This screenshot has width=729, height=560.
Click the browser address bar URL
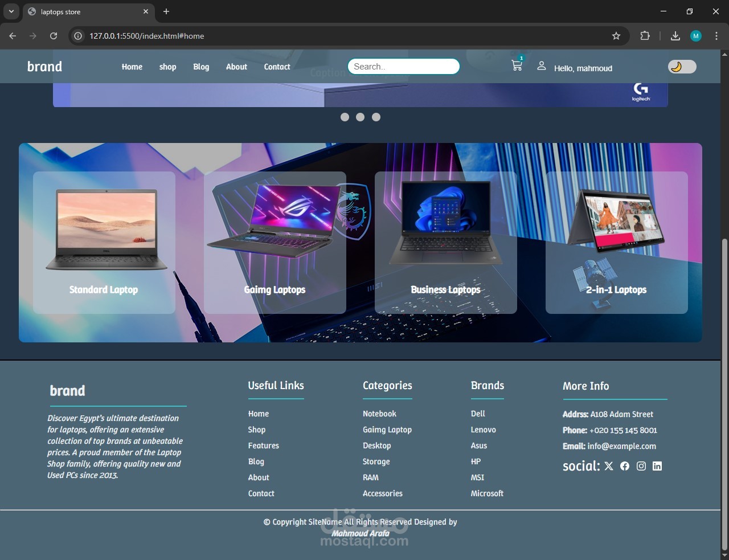tap(146, 36)
